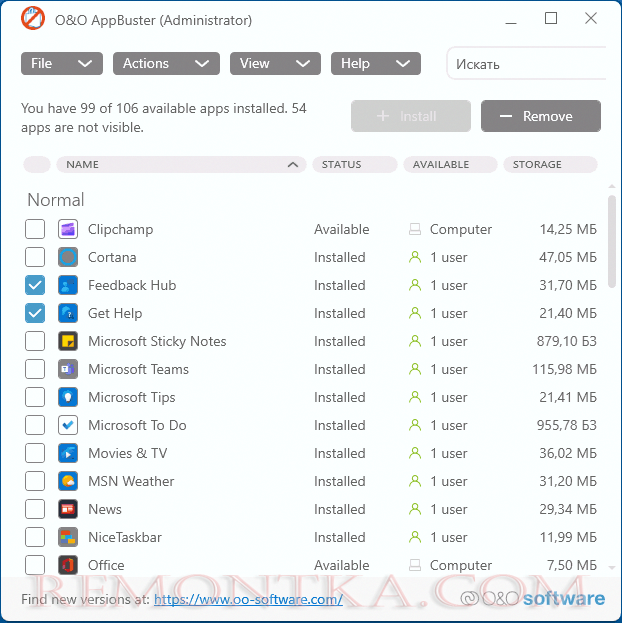Open the Actions dropdown menu
The image size is (622, 623).
pos(166,64)
